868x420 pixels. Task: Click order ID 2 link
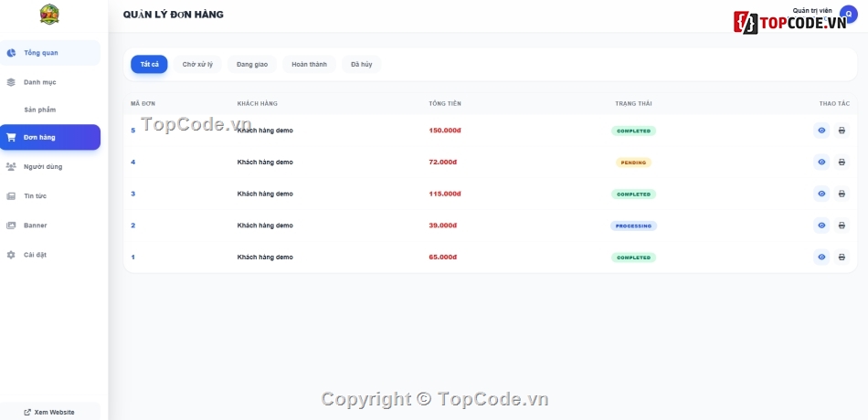click(x=132, y=226)
